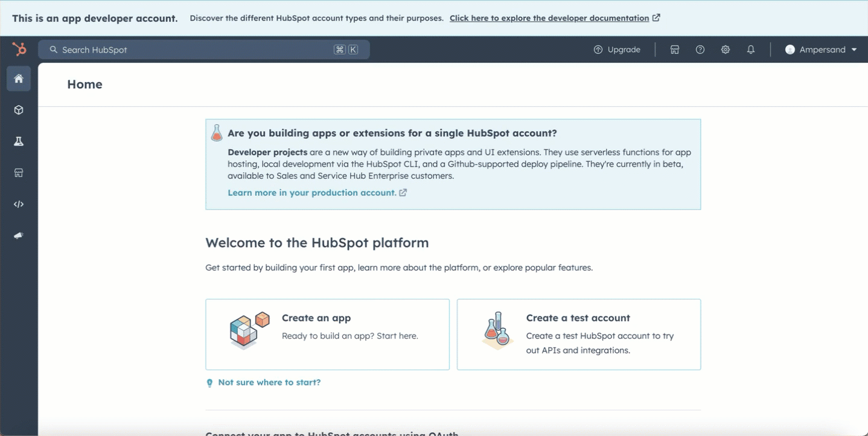This screenshot has height=436, width=868.
Task: Click Welcome to the HubSpot platform heading
Action: click(x=317, y=243)
